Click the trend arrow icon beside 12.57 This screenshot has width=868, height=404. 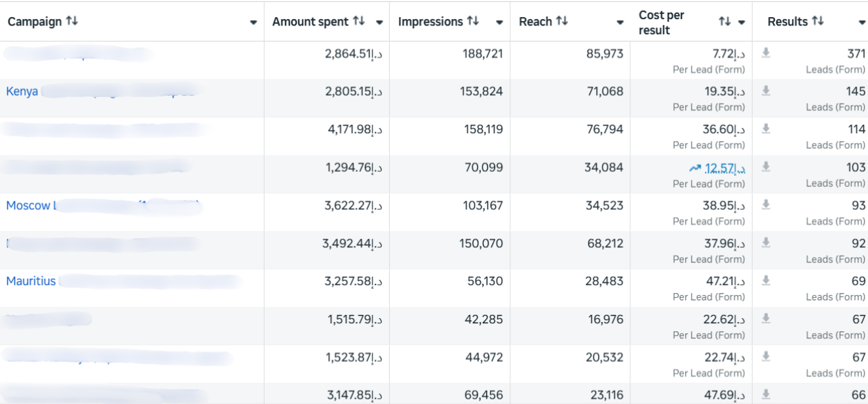[695, 169]
